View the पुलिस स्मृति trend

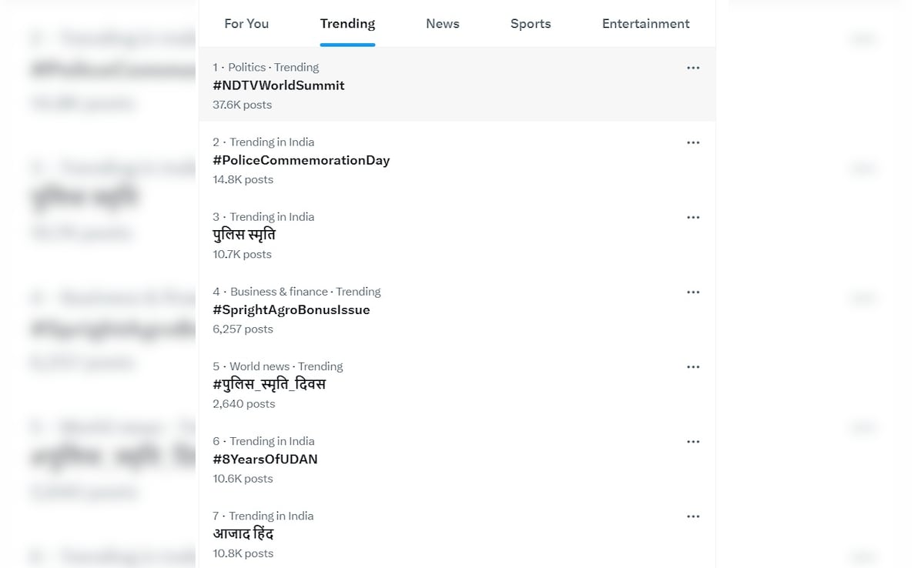click(x=244, y=235)
